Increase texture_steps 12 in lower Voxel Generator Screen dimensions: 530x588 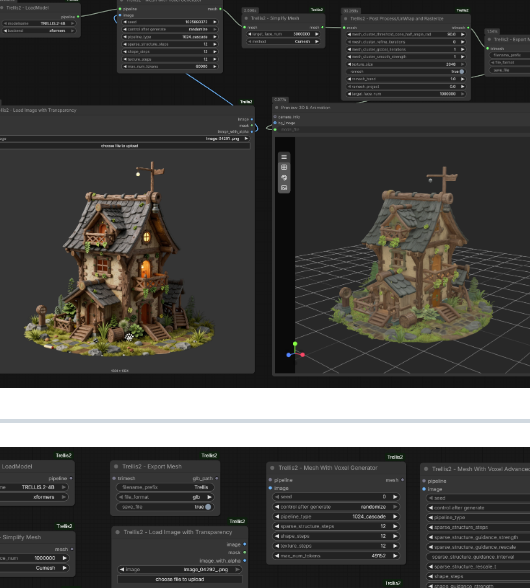coord(395,546)
